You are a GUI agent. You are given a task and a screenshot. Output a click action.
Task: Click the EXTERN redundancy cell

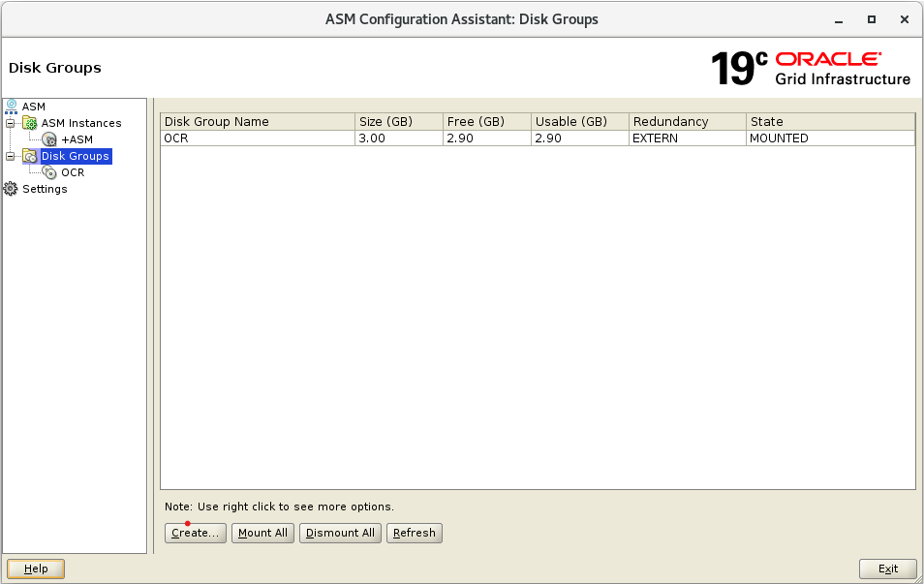click(x=688, y=138)
